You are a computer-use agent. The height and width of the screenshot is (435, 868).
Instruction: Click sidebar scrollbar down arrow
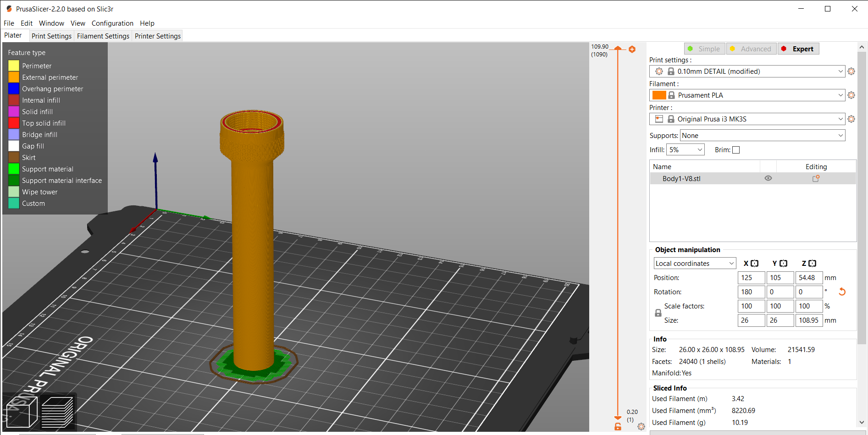click(x=862, y=422)
